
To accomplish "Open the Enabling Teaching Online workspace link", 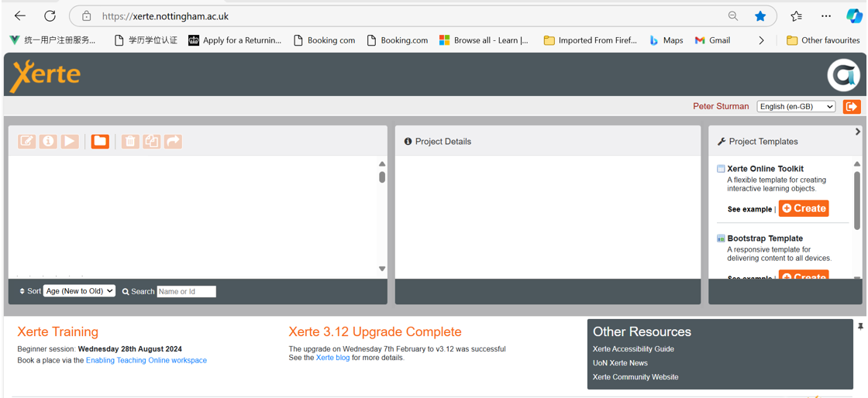I will 146,360.
